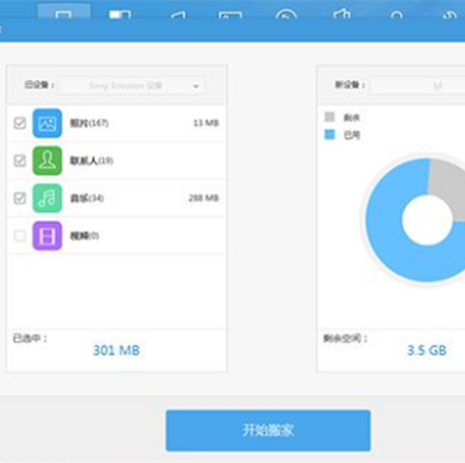Click the 剩余空间 remaining space label
The height and width of the screenshot is (463, 465).
click(x=345, y=338)
